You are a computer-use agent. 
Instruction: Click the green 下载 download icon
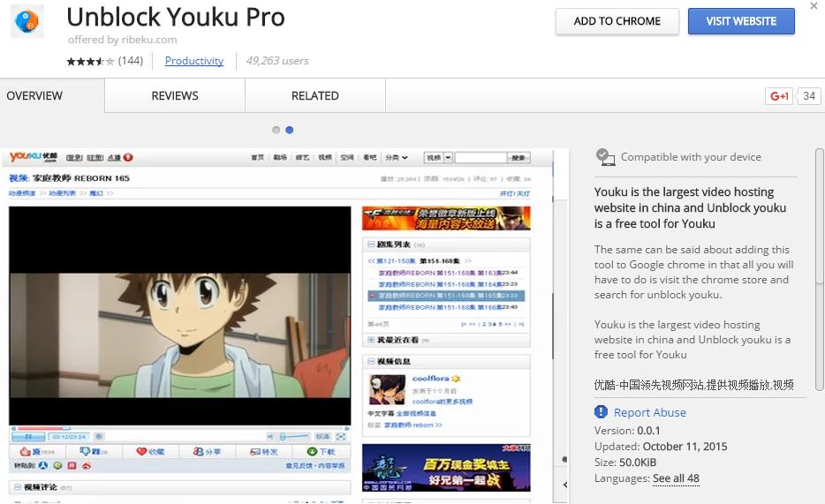[x=312, y=451]
